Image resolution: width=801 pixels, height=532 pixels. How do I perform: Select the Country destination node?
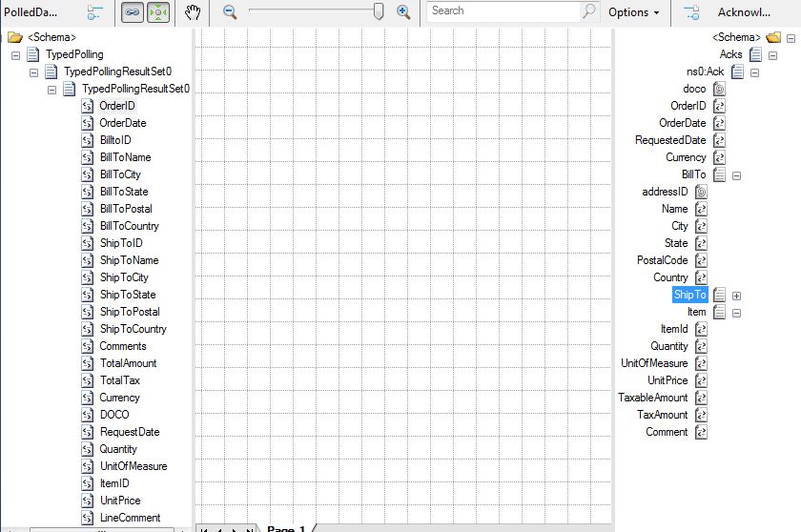coord(670,277)
